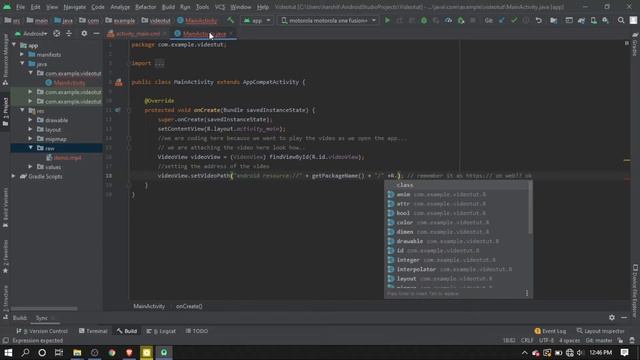This screenshot has height=360, width=640.
Task: Collapse the java folder
Action: point(22,64)
